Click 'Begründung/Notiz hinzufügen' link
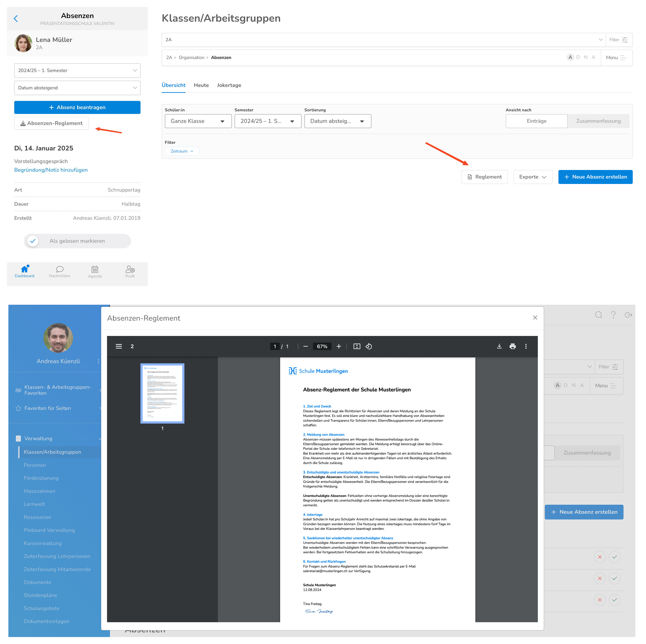The height and width of the screenshot is (644, 646). [51, 170]
